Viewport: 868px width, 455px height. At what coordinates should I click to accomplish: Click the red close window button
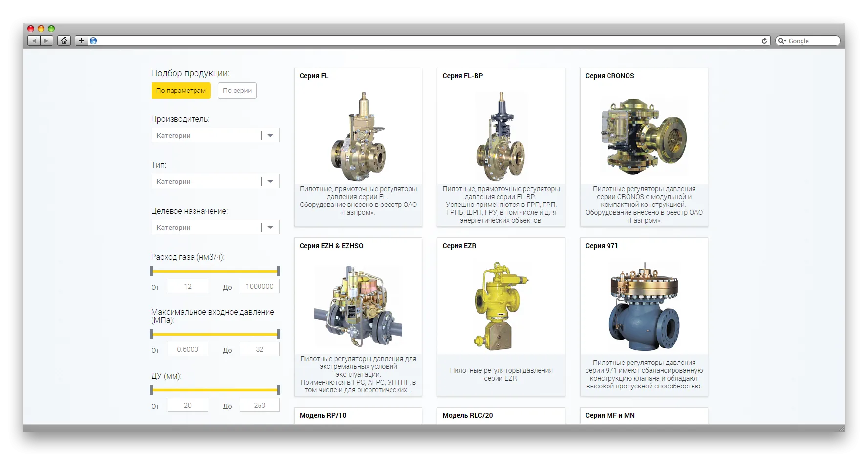click(x=31, y=29)
